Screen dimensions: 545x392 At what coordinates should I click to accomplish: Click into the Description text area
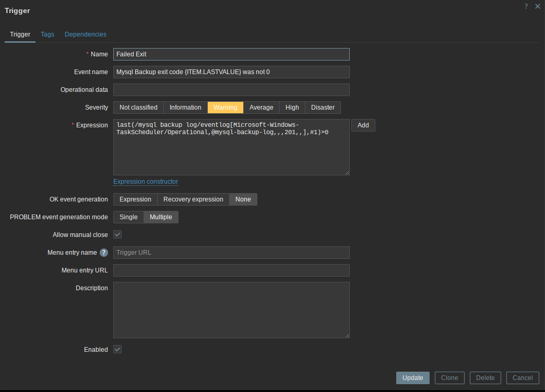pos(231,310)
